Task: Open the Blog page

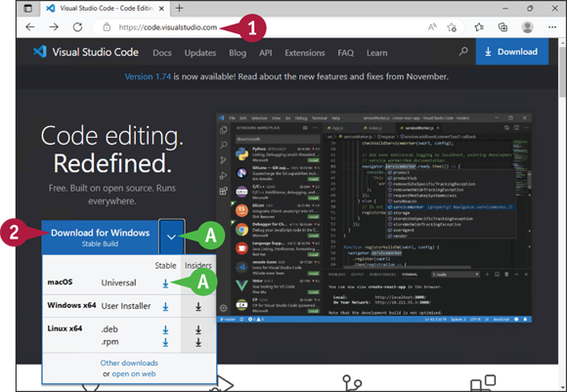Action: tap(238, 53)
